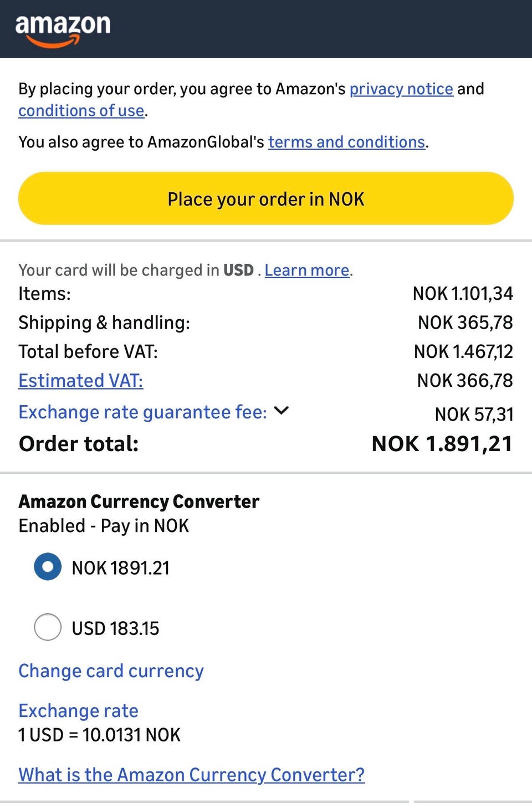Click Learn more about card charging currency
The height and width of the screenshot is (809, 532).
pos(307,270)
